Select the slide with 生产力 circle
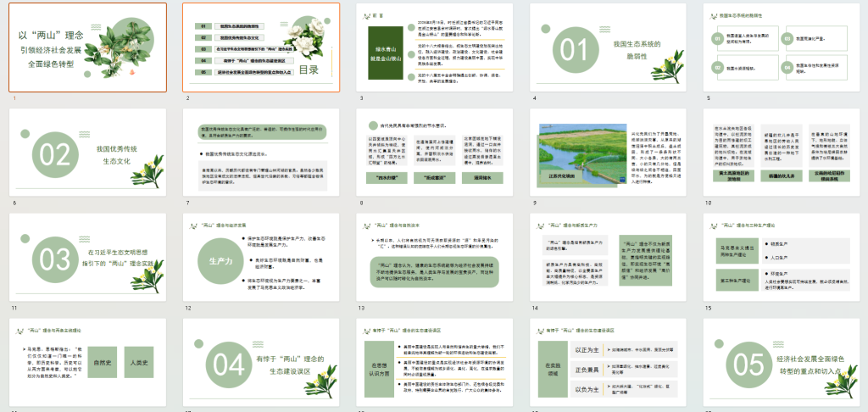Image resolution: width=868 pixels, height=412 pixels. [x=261, y=258]
